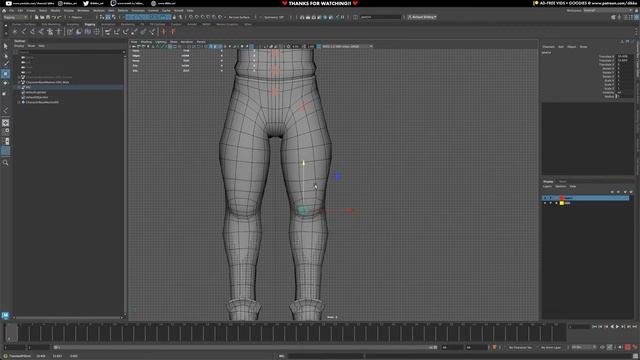
Task: Open the sRGB gamma view transform dropdown
Action: (x=347, y=47)
